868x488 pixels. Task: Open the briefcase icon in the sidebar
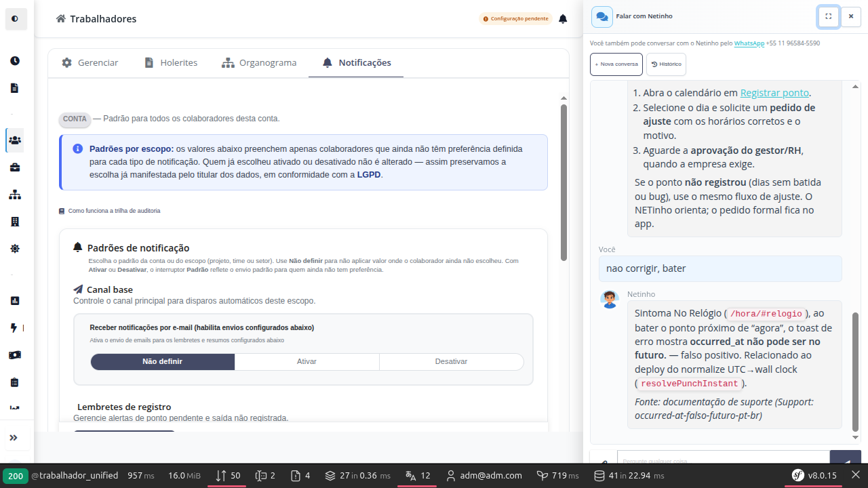(x=15, y=167)
